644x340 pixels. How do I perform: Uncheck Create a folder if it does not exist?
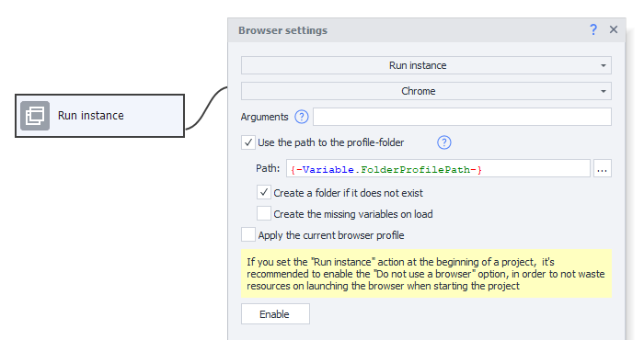pos(264,192)
